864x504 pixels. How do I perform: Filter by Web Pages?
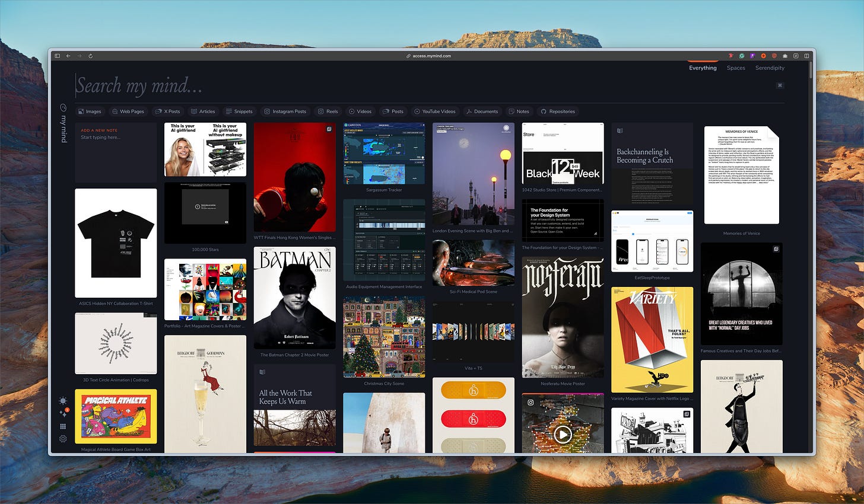[128, 111]
